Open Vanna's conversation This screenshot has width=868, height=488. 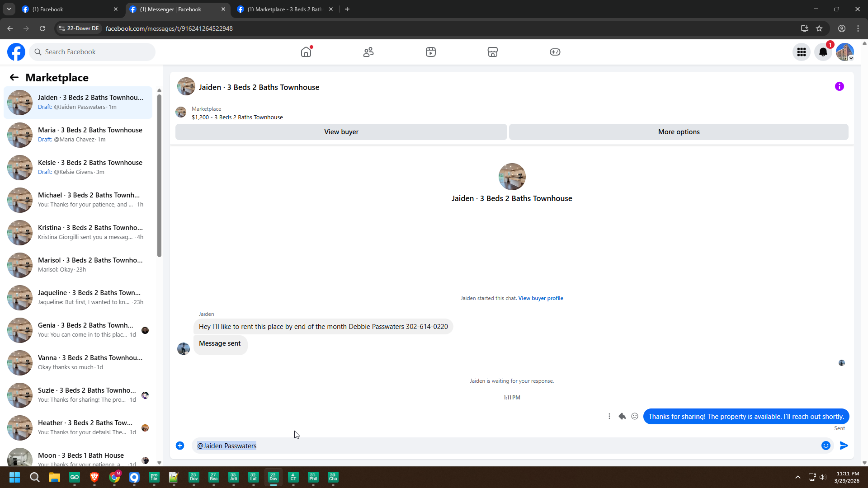click(x=78, y=363)
